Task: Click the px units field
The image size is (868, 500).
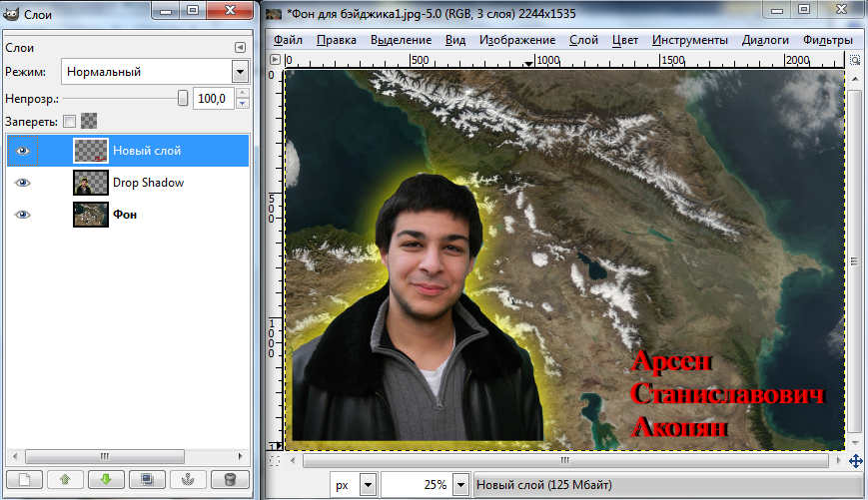Action: [x=345, y=485]
